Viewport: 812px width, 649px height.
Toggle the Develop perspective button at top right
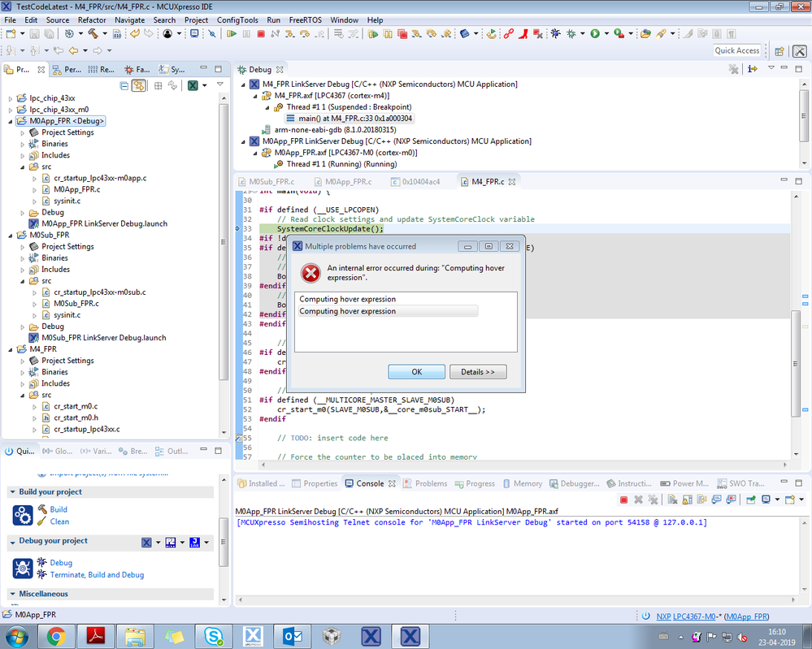point(800,51)
